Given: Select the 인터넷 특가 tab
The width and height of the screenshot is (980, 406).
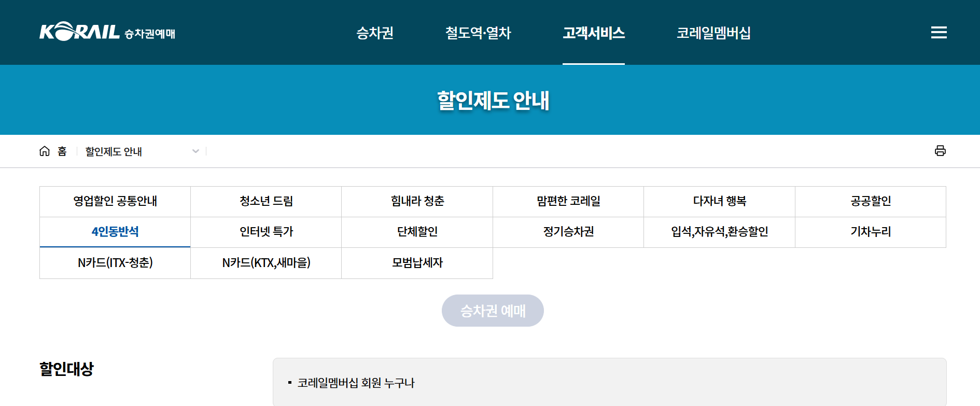Looking at the screenshot, I should click(x=266, y=232).
